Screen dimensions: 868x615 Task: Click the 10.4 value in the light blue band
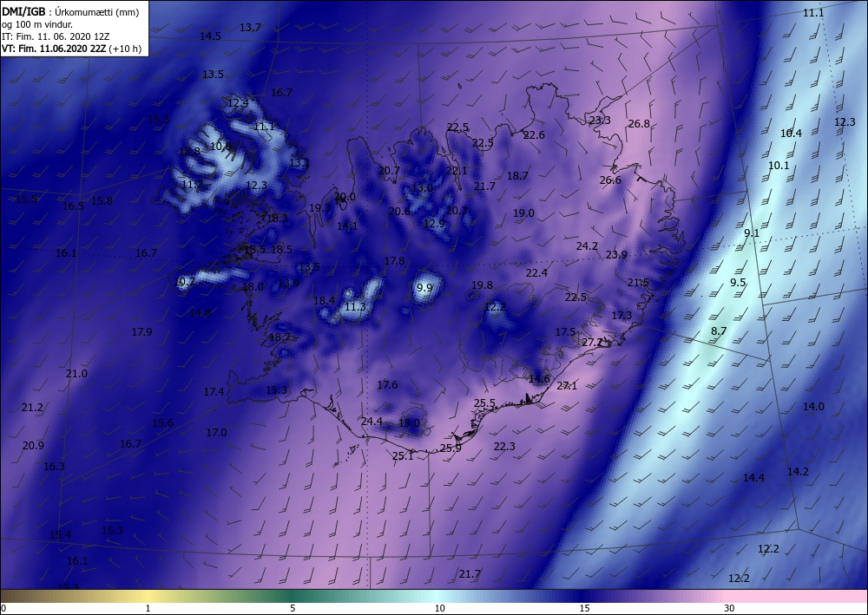pyautogui.click(x=791, y=134)
